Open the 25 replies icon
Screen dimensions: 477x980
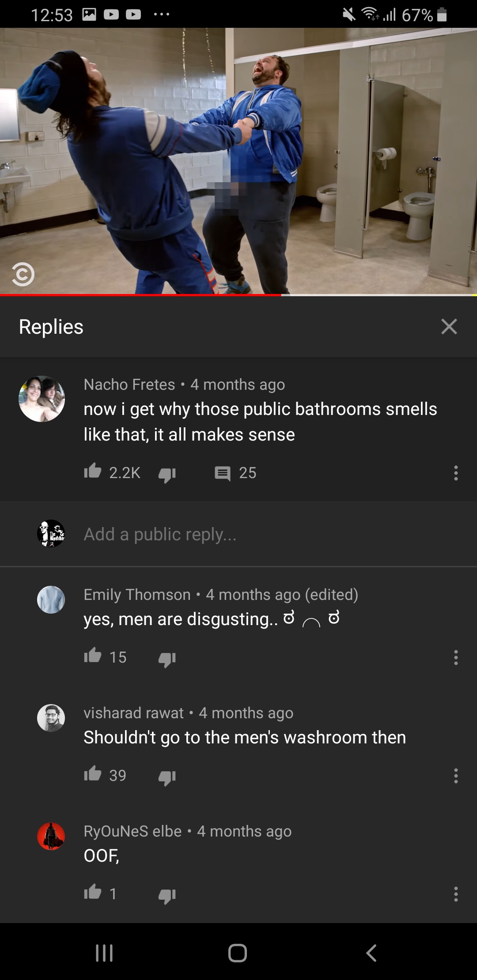(x=223, y=473)
